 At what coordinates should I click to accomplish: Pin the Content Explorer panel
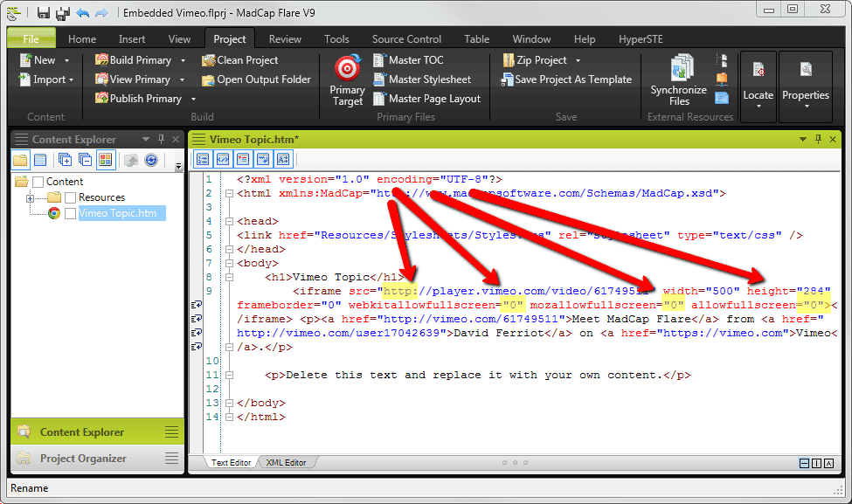click(x=161, y=139)
